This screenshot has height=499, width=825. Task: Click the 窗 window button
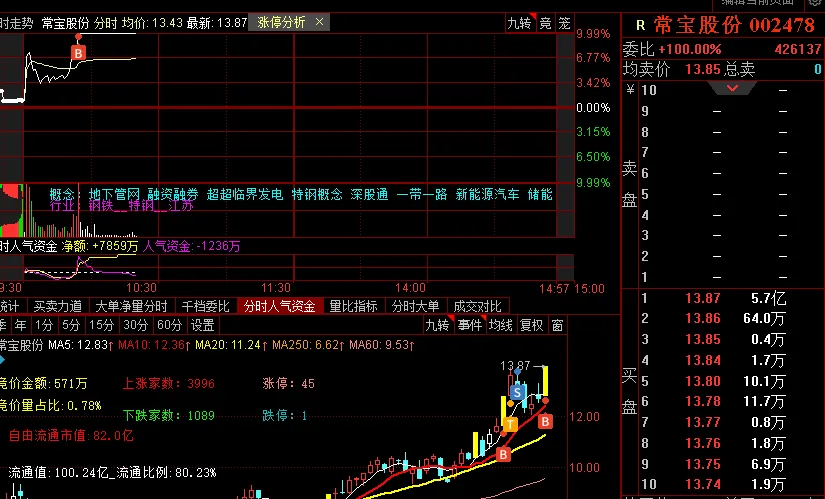click(x=557, y=325)
